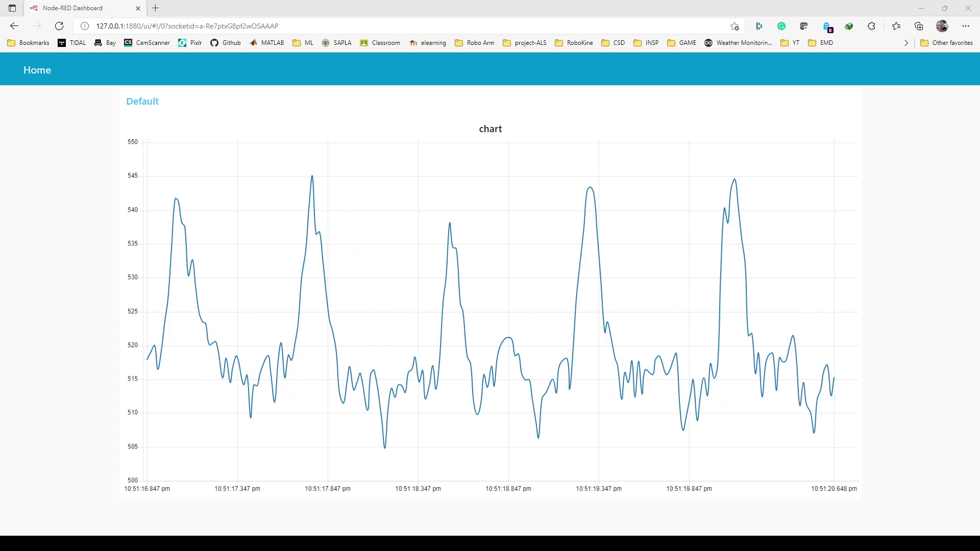Click the address bar URL field
980x551 pixels.
click(357, 26)
